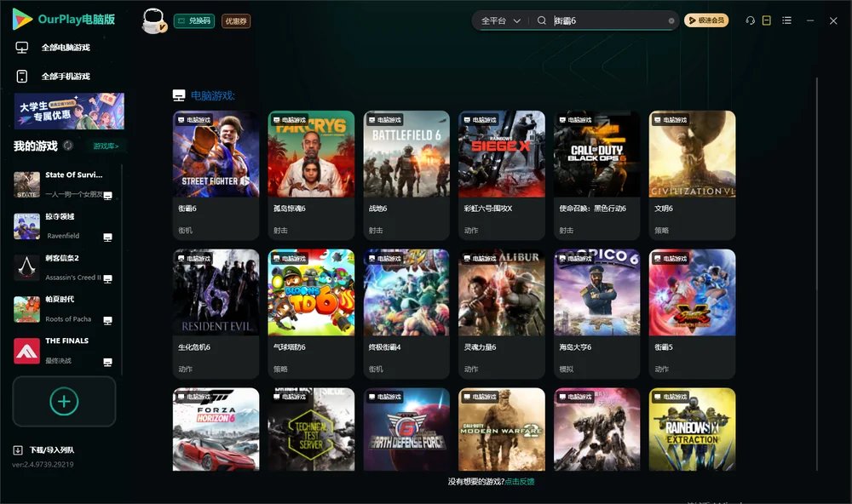
Task: Open 使命召唤：黑色行动6 card
Action: pos(596,175)
